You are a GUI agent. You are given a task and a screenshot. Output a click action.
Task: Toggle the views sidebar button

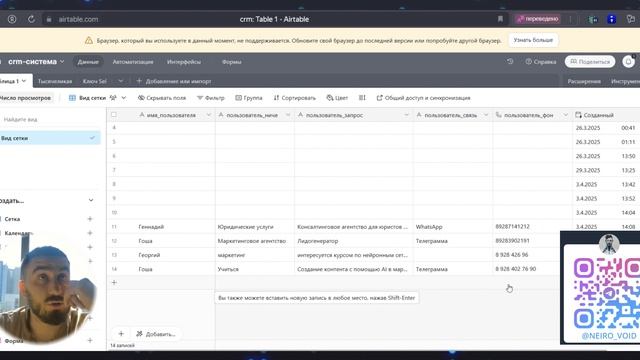tap(25, 98)
